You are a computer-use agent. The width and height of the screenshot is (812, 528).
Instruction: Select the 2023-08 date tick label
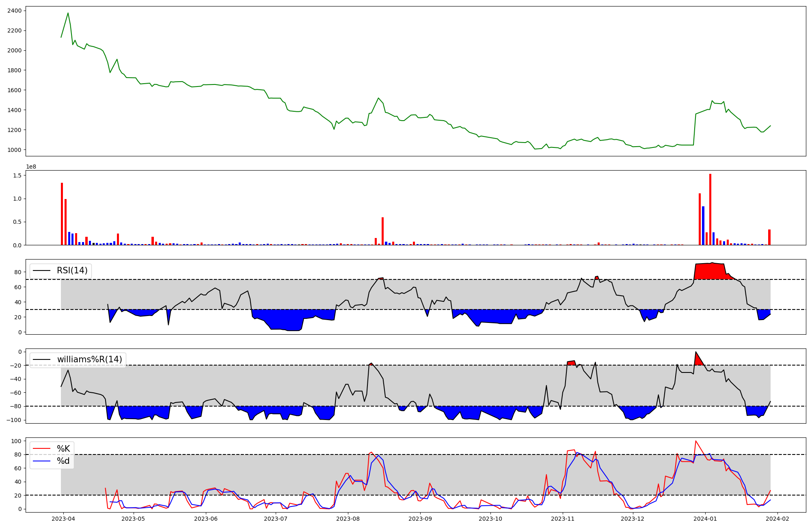pyautogui.click(x=348, y=519)
